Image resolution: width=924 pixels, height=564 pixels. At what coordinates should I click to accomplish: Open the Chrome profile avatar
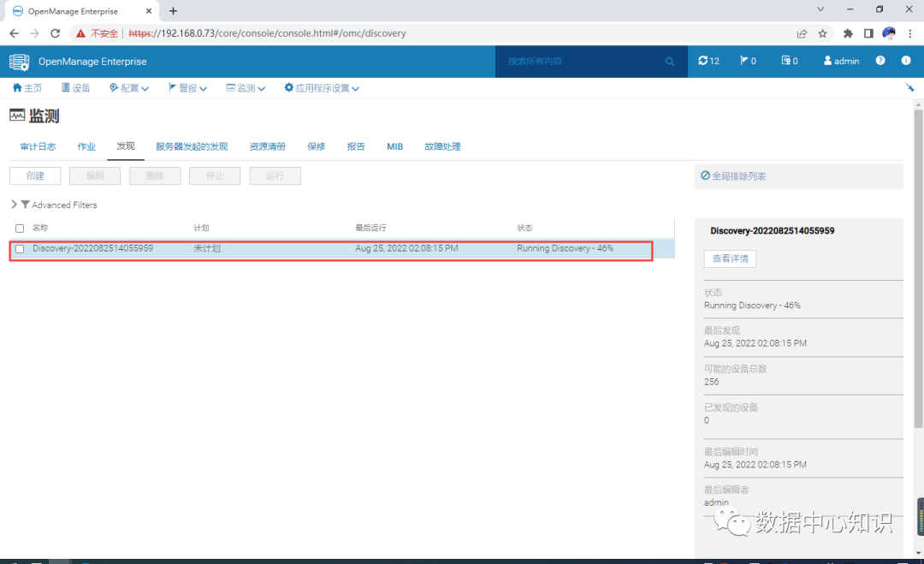pyautogui.click(x=889, y=33)
